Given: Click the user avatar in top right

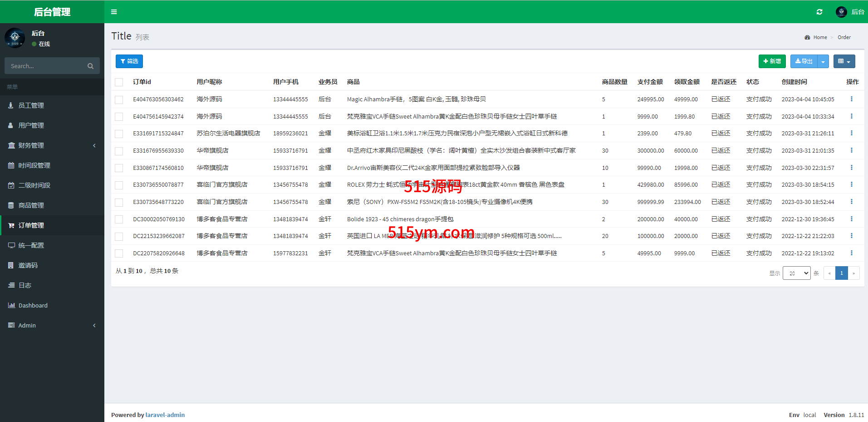Looking at the screenshot, I should 841,12.
